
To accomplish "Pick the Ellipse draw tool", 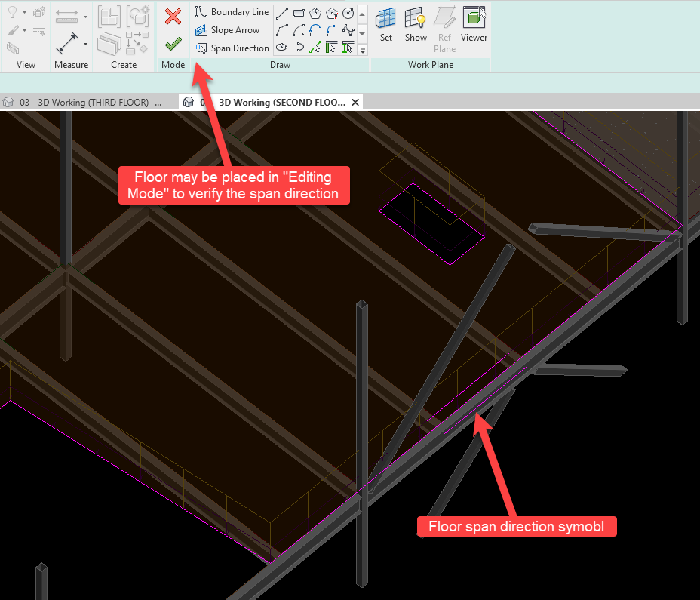I will [x=282, y=48].
